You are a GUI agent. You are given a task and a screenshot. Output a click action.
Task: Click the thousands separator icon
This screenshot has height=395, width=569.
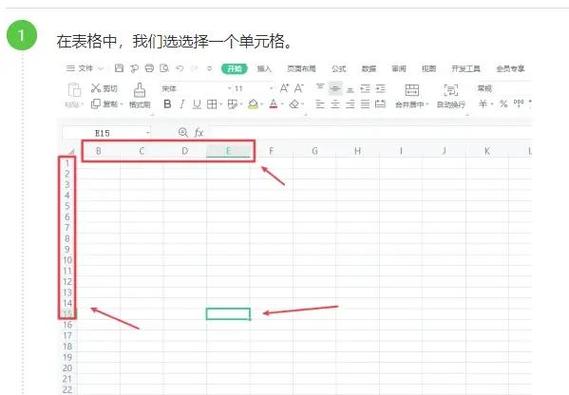pos(519,104)
